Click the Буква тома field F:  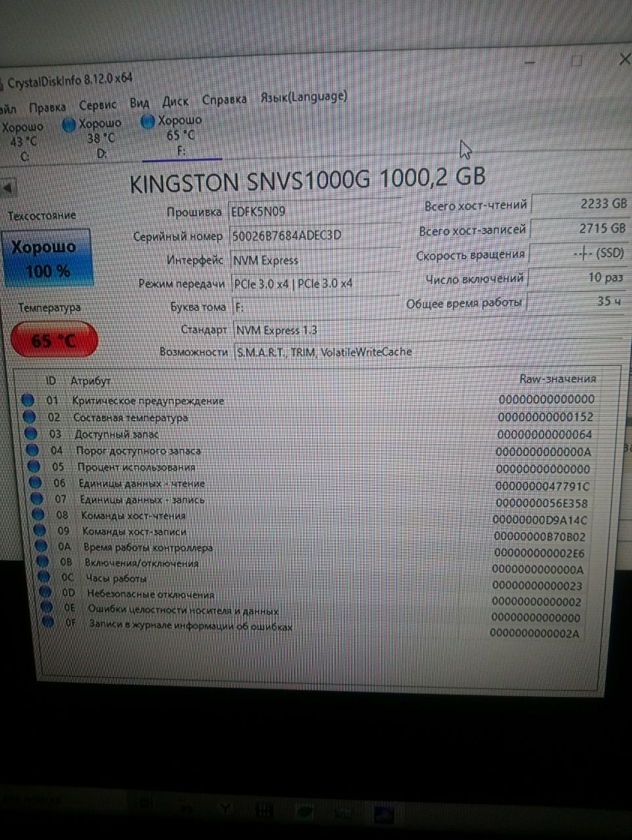pyautogui.click(x=315, y=306)
